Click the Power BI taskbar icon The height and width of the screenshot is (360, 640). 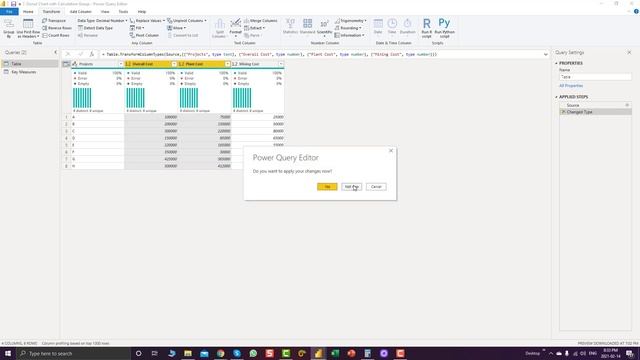(318, 353)
